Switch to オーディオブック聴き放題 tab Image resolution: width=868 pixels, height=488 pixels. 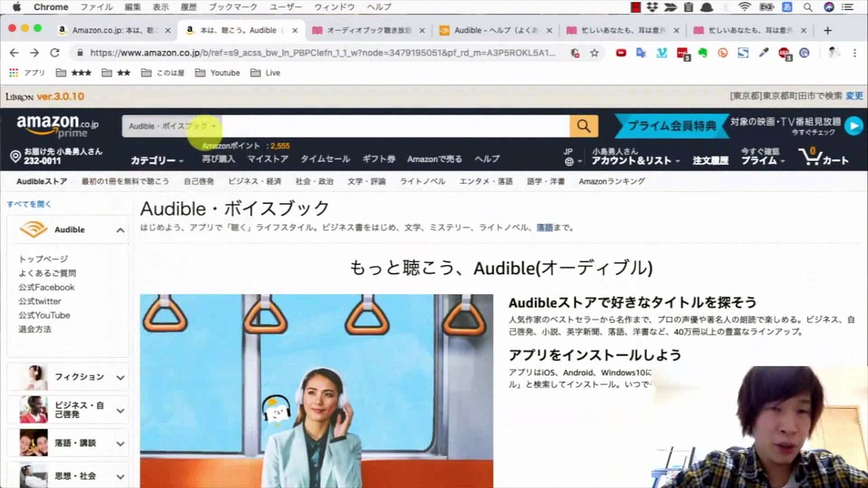(x=369, y=30)
